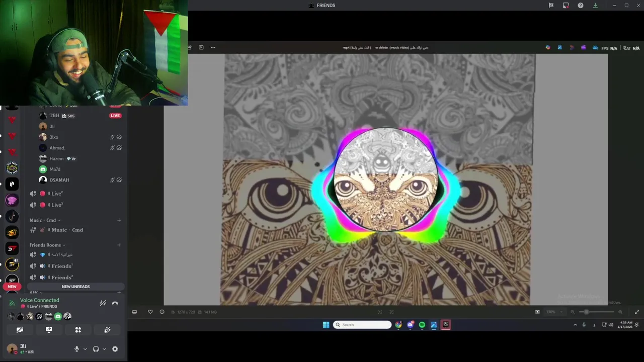Click the green download update icon
Screen dimensions: 644x362
[595, 6]
